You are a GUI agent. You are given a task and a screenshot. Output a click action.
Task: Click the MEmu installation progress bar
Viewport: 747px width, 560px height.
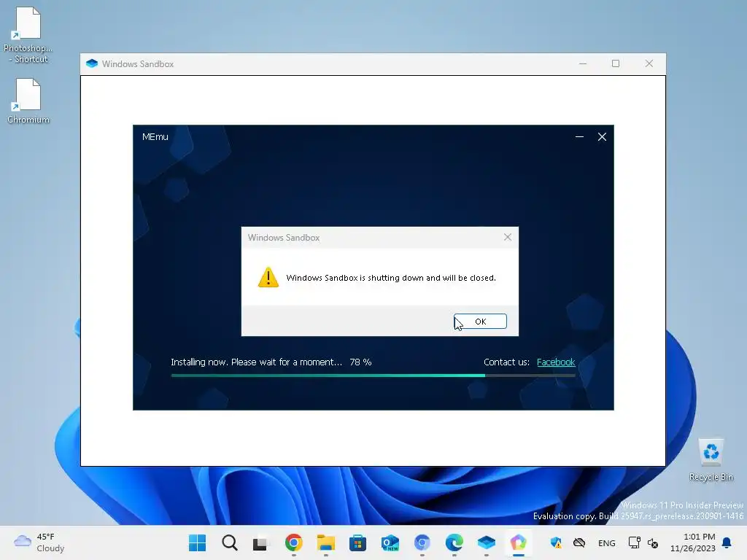click(x=373, y=376)
